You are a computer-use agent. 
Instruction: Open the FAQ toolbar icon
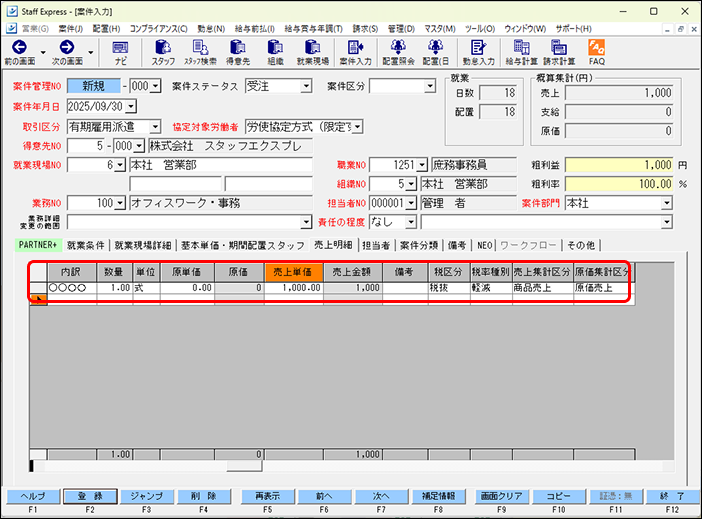(x=596, y=47)
